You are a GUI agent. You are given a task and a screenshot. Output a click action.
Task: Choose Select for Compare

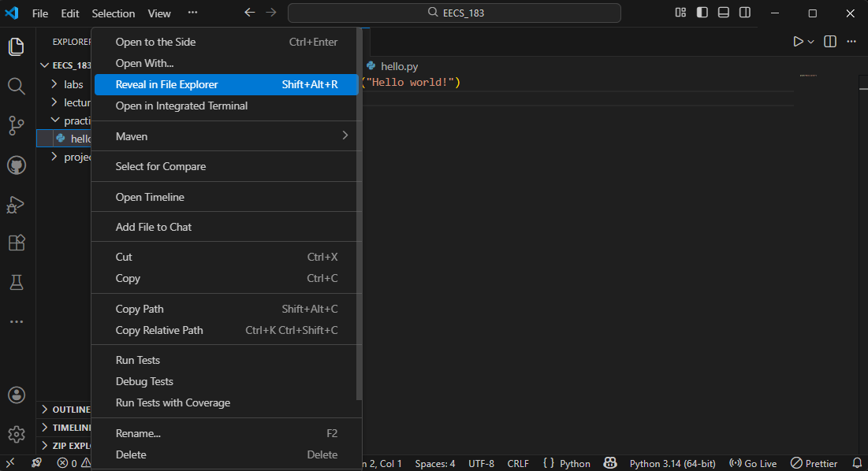coord(226,166)
